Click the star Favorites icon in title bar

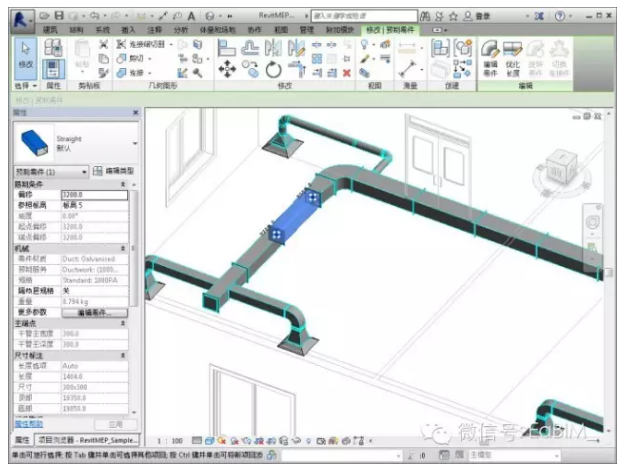pyautogui.click(x=453, y=16)
